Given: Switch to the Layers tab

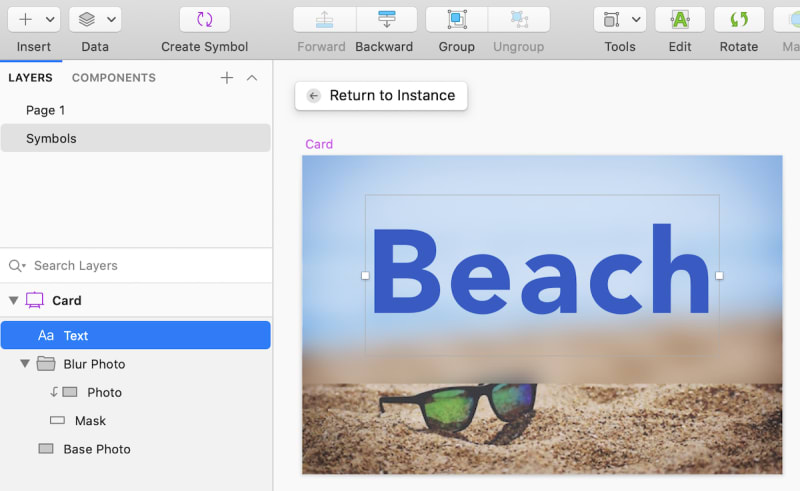Looking at the screenshot, I should click(x=30, y=78).
